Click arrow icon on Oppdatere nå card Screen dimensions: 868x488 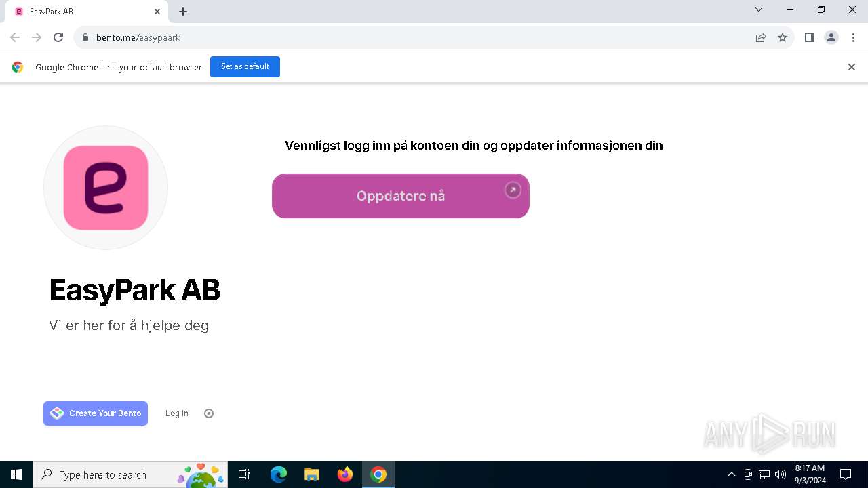click(513, 190)
